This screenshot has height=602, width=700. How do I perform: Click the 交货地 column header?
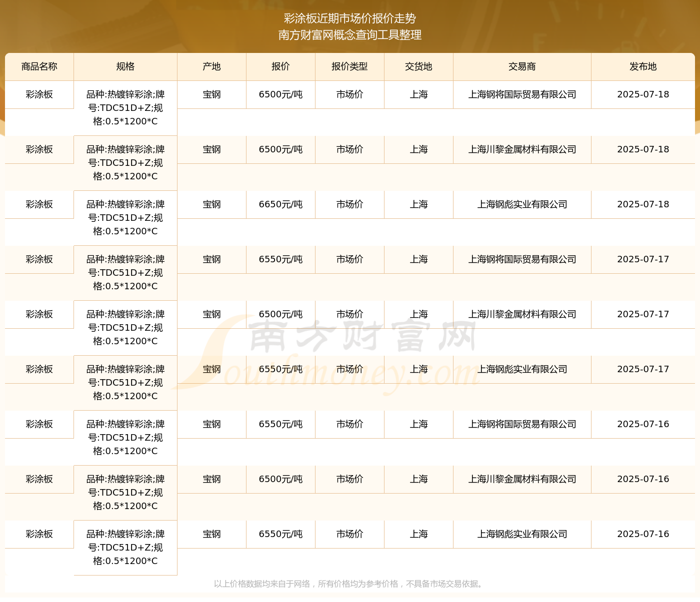pos(419,66)
